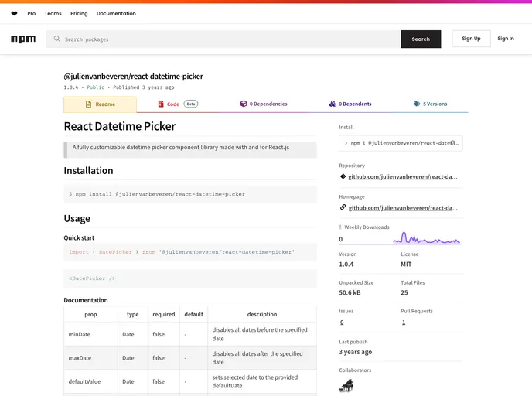Click the maxDate table cell
The height and width of the screenshot is (396, 532).
coord(90,357)
